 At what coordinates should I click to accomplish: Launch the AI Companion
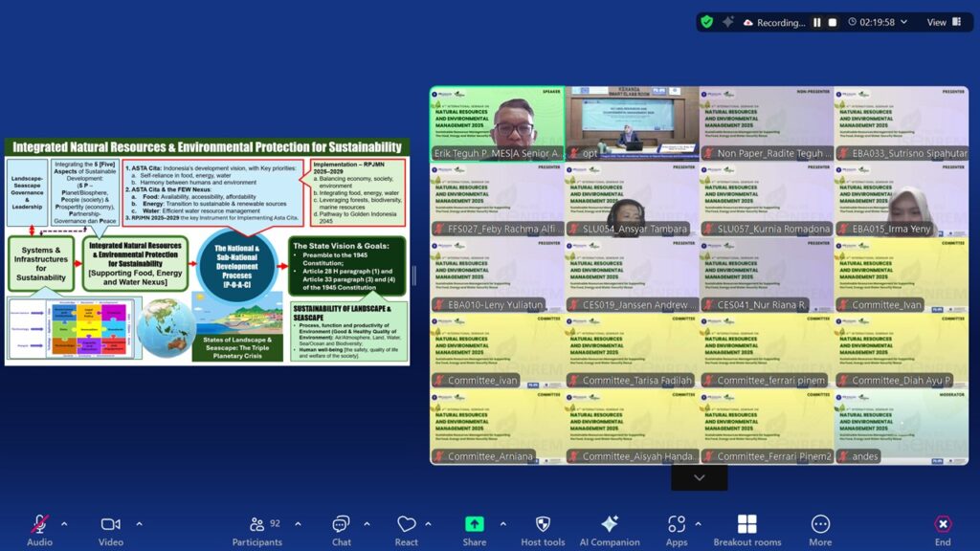pos(609,524)
